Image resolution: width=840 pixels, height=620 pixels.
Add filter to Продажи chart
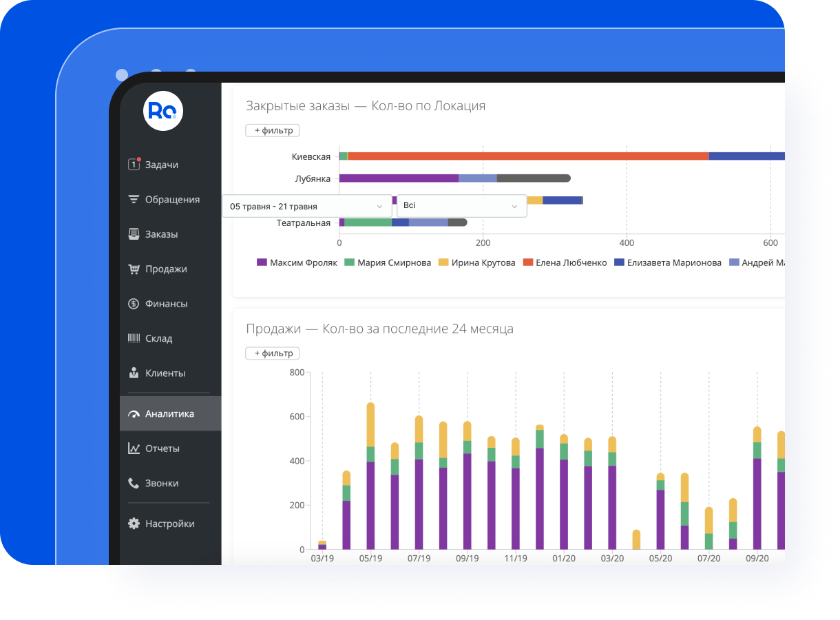273,353
